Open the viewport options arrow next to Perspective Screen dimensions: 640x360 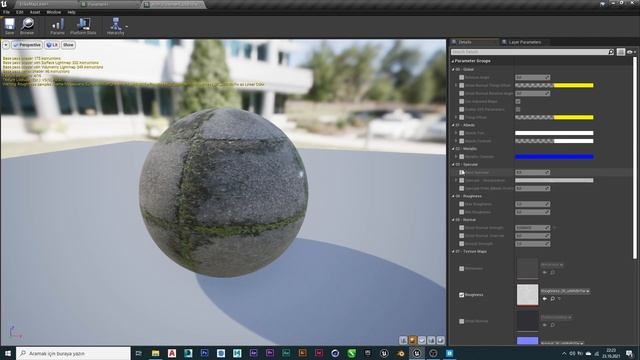(x=6, y=45)
